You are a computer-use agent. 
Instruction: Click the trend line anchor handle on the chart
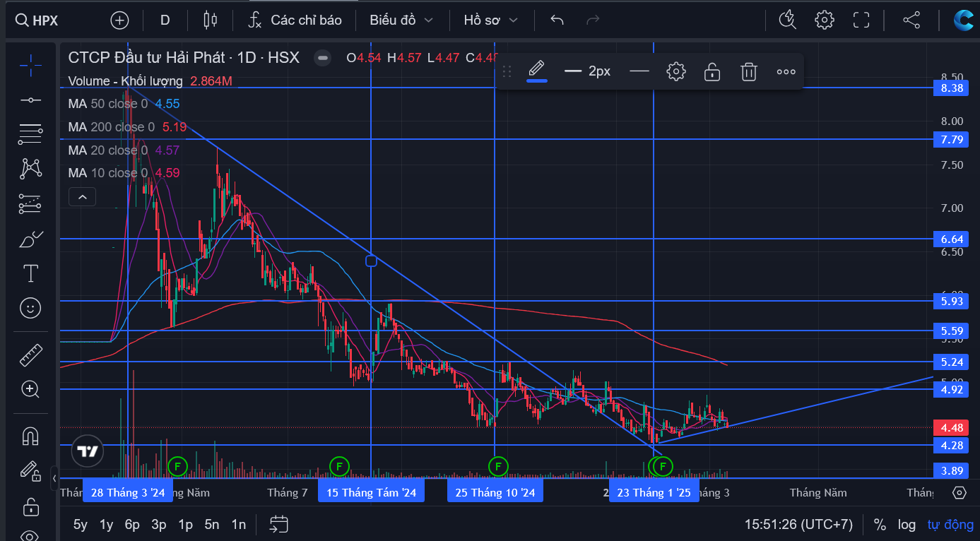(x=371, y=261)
